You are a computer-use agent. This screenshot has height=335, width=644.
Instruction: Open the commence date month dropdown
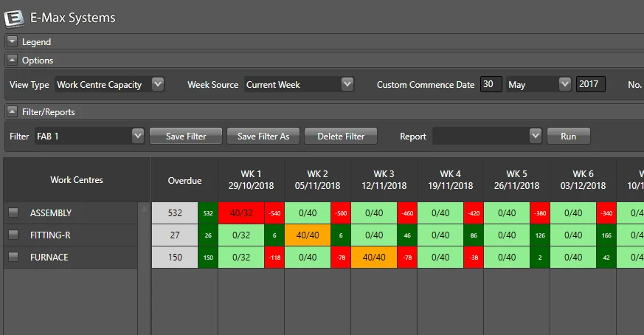tap(565, 84)
